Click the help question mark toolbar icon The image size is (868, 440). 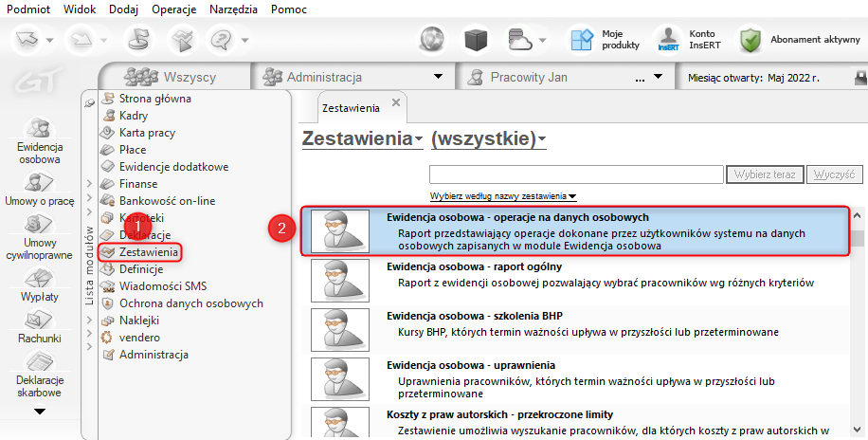[x=223, y=40]
